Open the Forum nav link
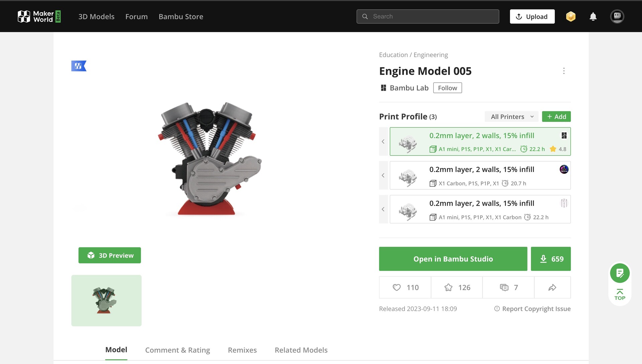 (136, 16)
